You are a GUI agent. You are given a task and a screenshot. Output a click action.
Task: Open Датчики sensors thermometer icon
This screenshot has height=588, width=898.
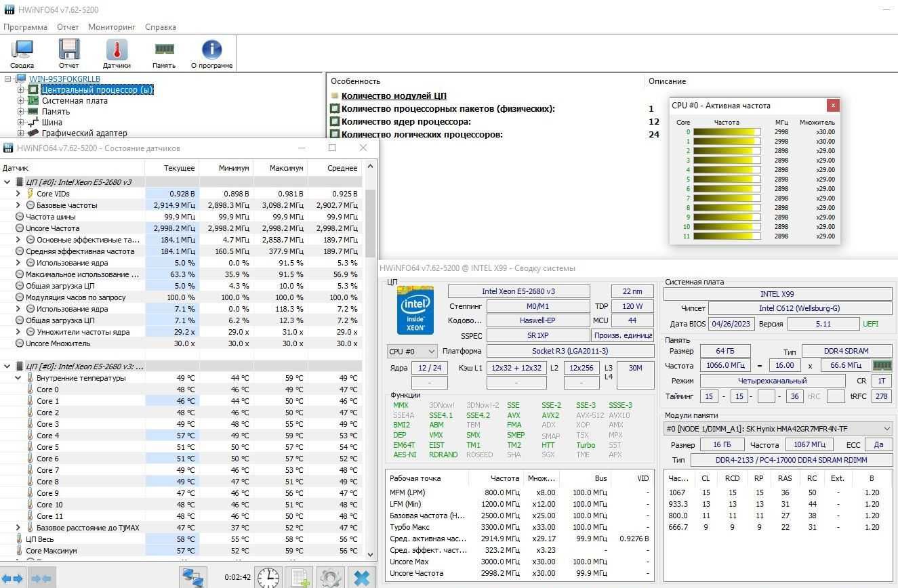117,54
